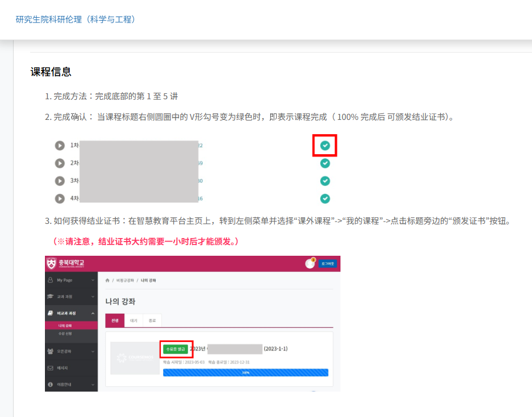Expand the 교과 과정 chevron
The width and height of the screenshot is (532, 417).
pyautogui.click(x=93, y=297)
